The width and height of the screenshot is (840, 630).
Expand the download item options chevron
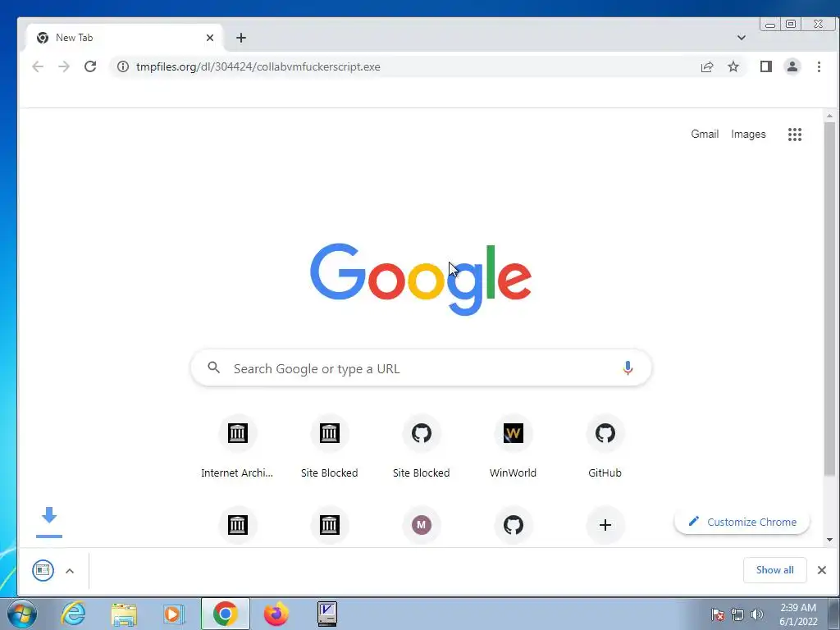click(70, 571)
